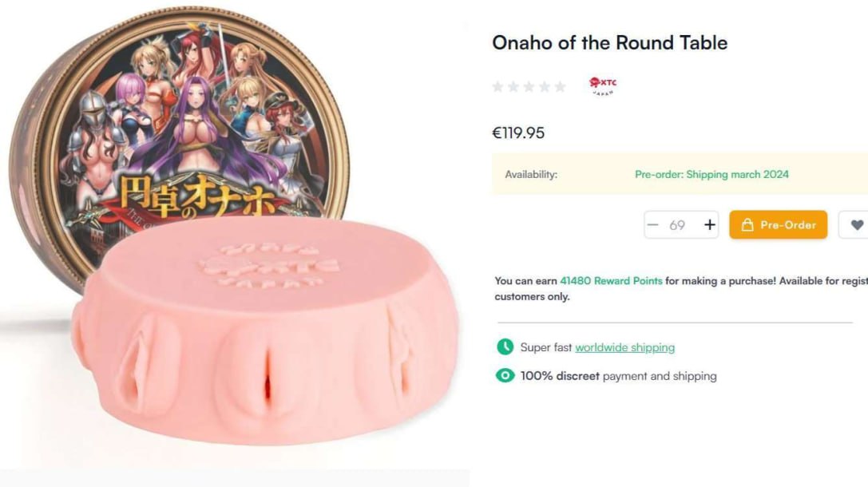The image size is (868, 487).
Task: Click the first rating star
Action: 498,86
